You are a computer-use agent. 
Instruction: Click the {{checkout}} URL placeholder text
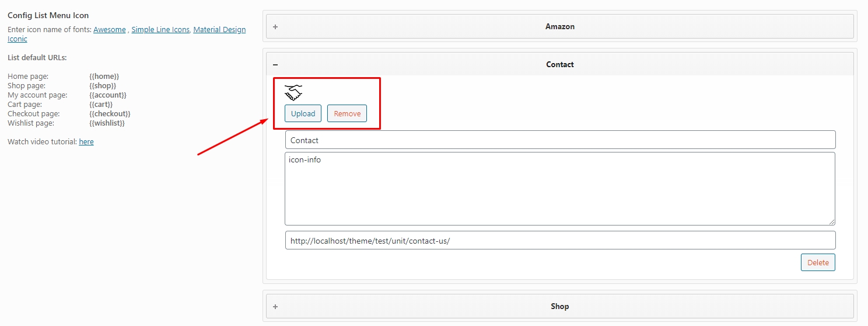[110, 114]
